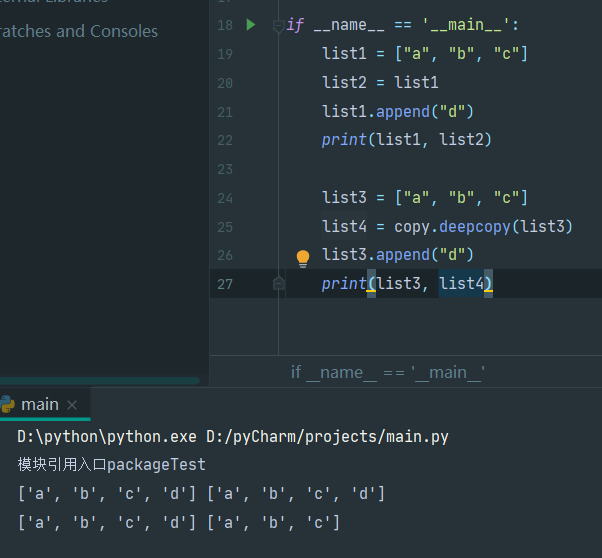Click the horizontal scrollbar in the project panel
The image size is (602, 558).
pyautogui.click(x=99, y=381)
